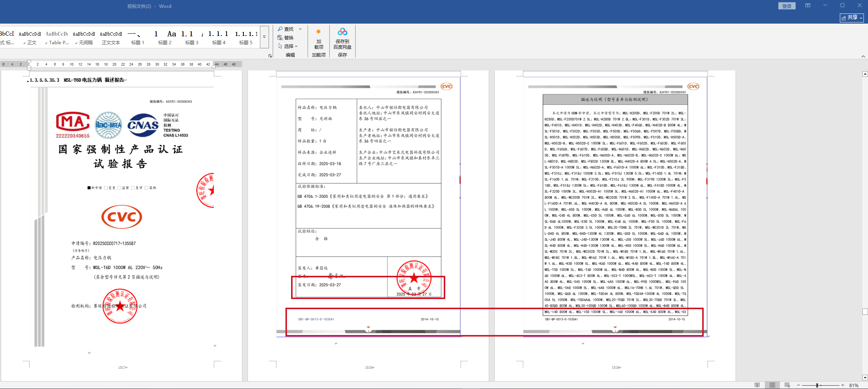Click the 81% zoom level

[854, 385]
